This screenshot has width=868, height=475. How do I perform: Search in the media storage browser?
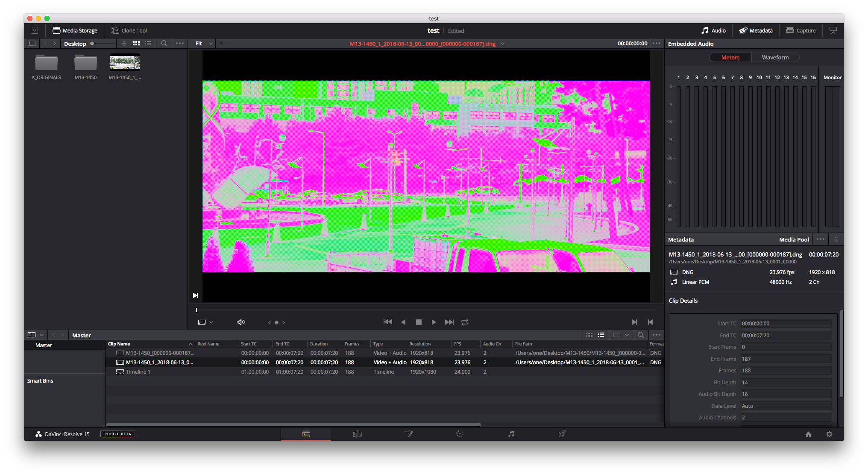164,43
